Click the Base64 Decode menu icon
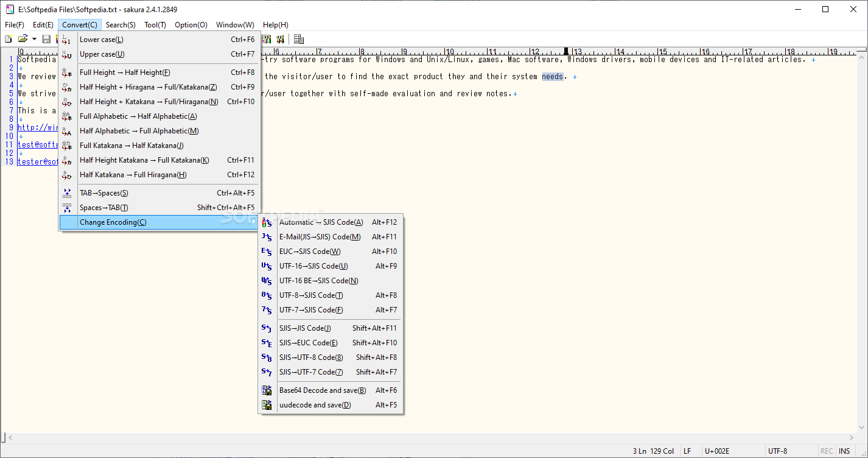The width and height of the screenshot is (868, 458). click(267, 390)
